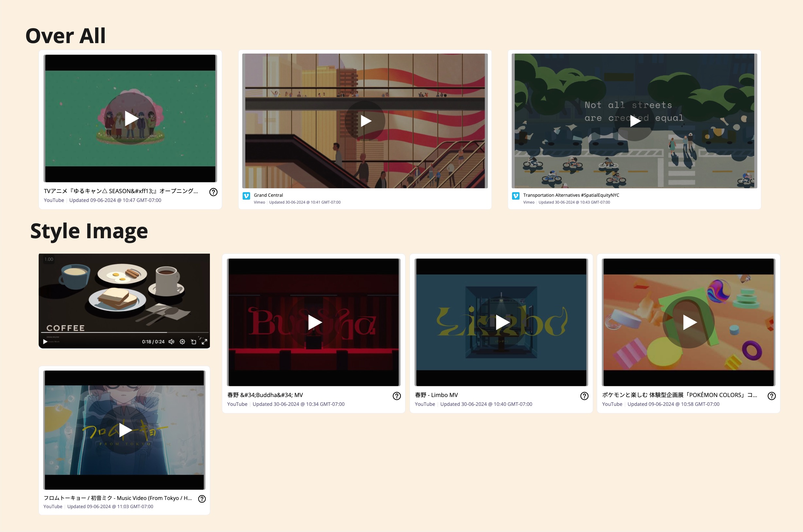Viewport: 803px width, 532px height.
Task: Play the COFFEE video using player control
Action: click(45, 342)
